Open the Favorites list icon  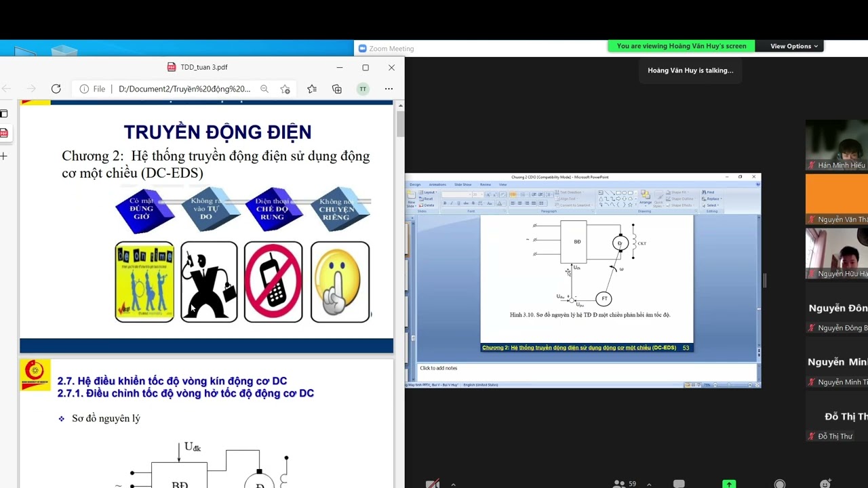tap(312, 89)
